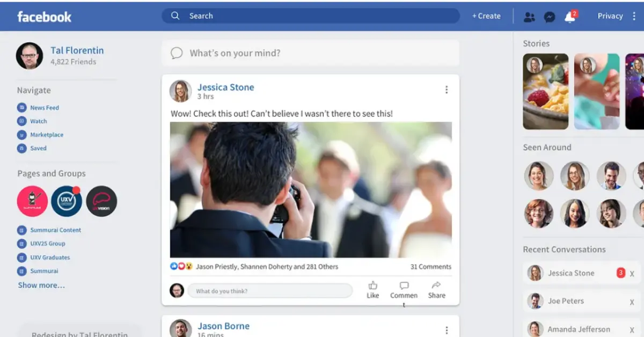Open header three-dot menu beside Privacy
Image resolution: width=644 pixels, height=337 pixels.
(x=634, y=16)
